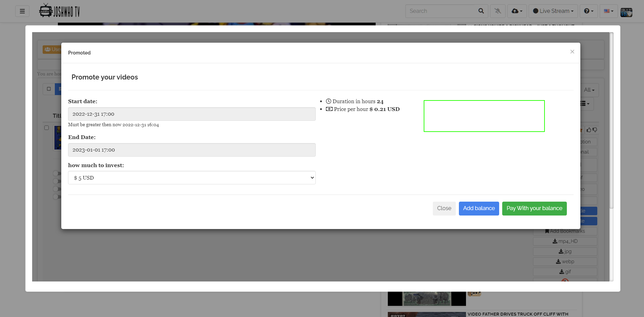Select the first radio option in the list
Image resolution: width=644 pixels, height=317 pixels.
tap(56, 173)
